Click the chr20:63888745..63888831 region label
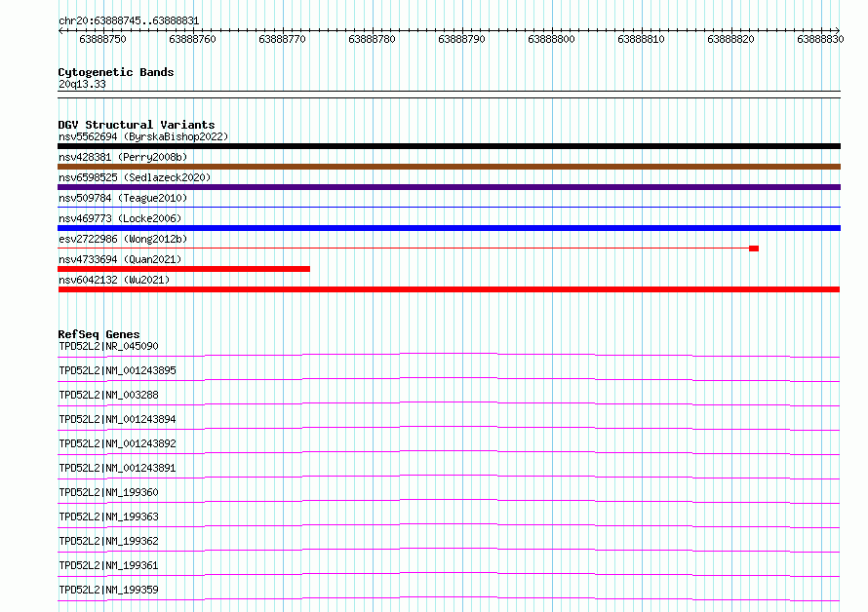 click(x=129, y=20)
